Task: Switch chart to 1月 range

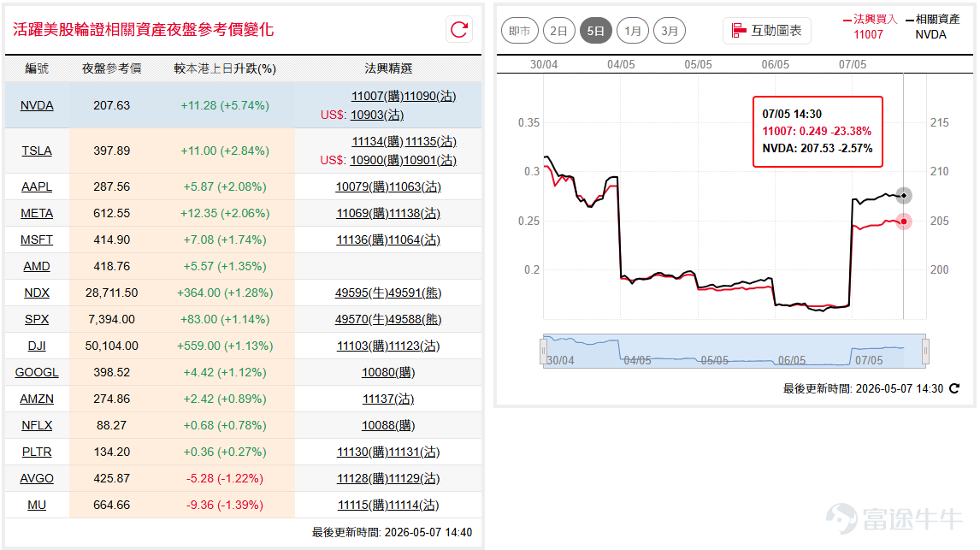Action: pos(633,31)
